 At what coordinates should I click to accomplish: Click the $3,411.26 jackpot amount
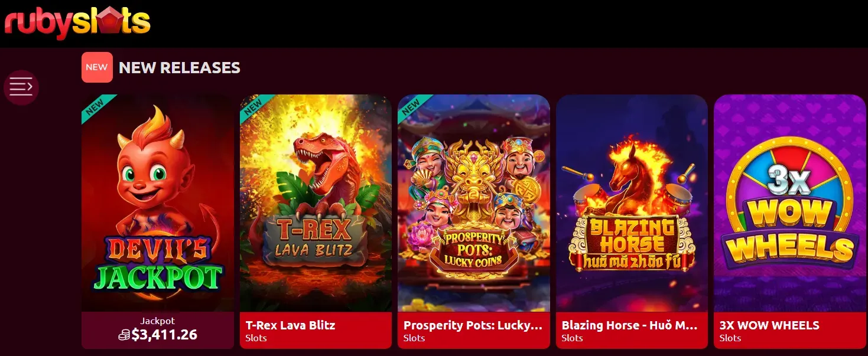164,335
